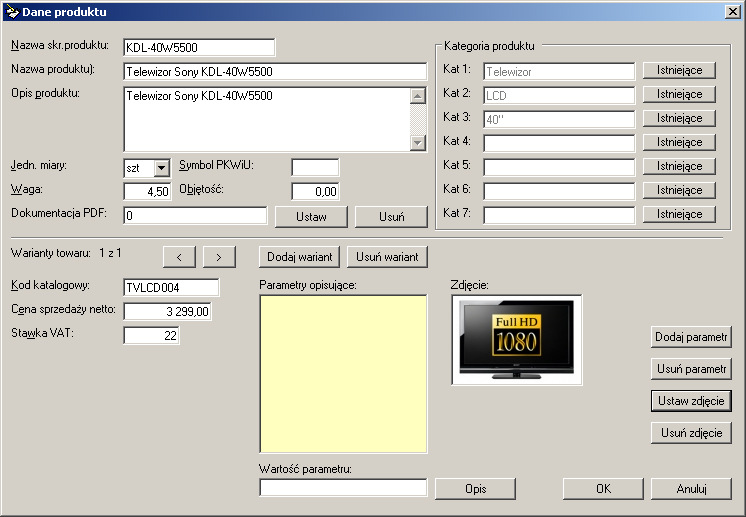Click the Dokumentacja PDF field
This screenshot has height=517, width=746.
point(195,215)
